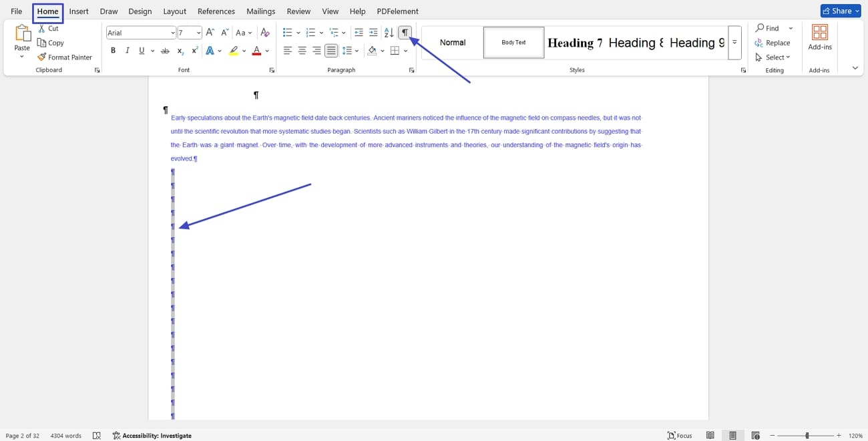Open the Arial font name dropdown
The height and width of the screenshot is (441, 868).
[x=172, y=32]
